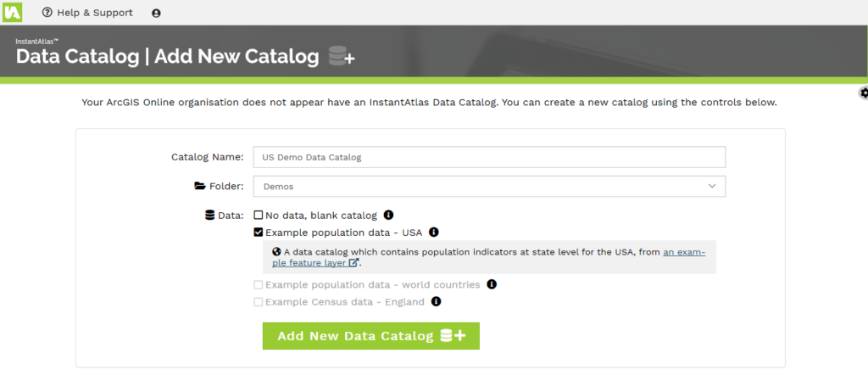Uncheck Example population data - USA
This screenshot has width=868, height=370.
click(x=259, y=232)
